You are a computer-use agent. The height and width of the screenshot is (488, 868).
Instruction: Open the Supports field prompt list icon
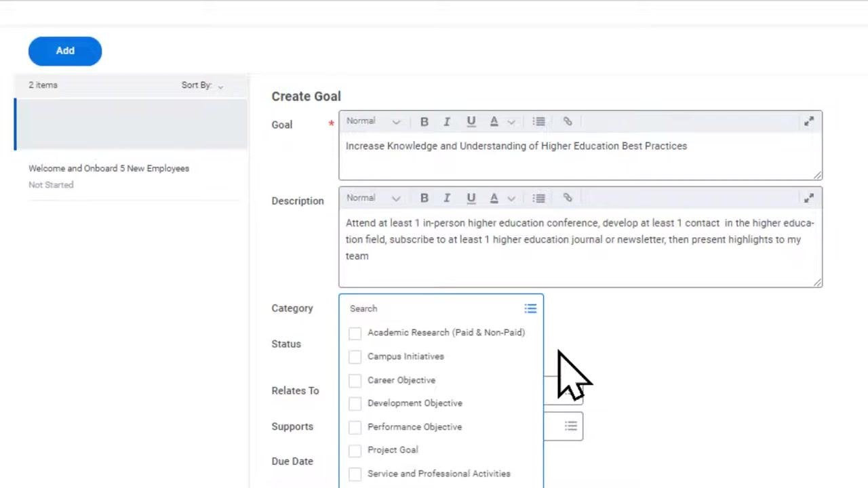(x=571, y=426)
